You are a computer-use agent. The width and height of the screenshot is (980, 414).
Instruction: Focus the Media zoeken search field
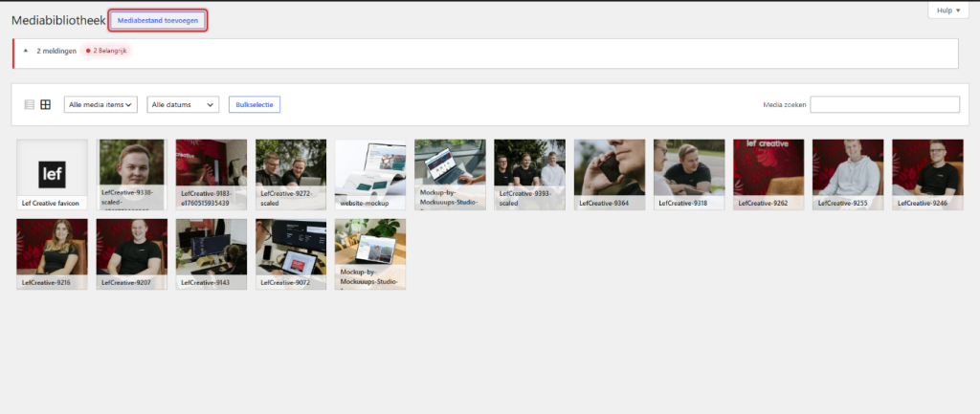pyautogui.click(x=884, y=105)
